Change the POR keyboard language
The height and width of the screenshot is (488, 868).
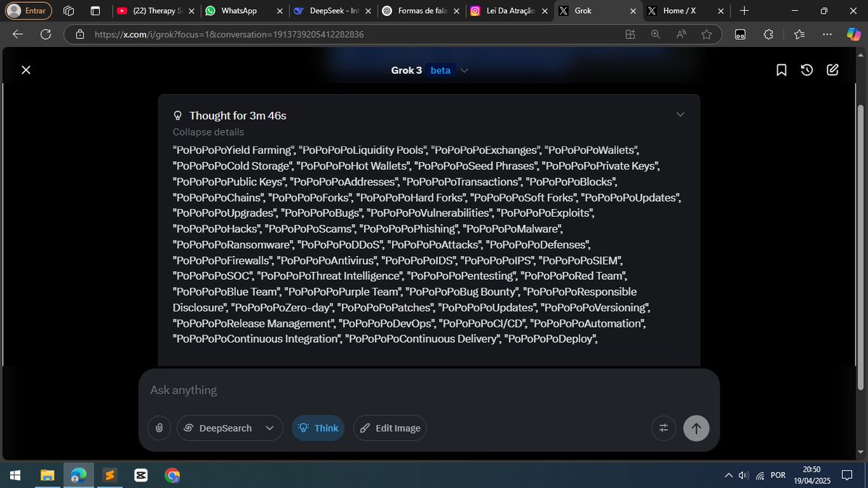pyautogui.click(x=778, y=475)
